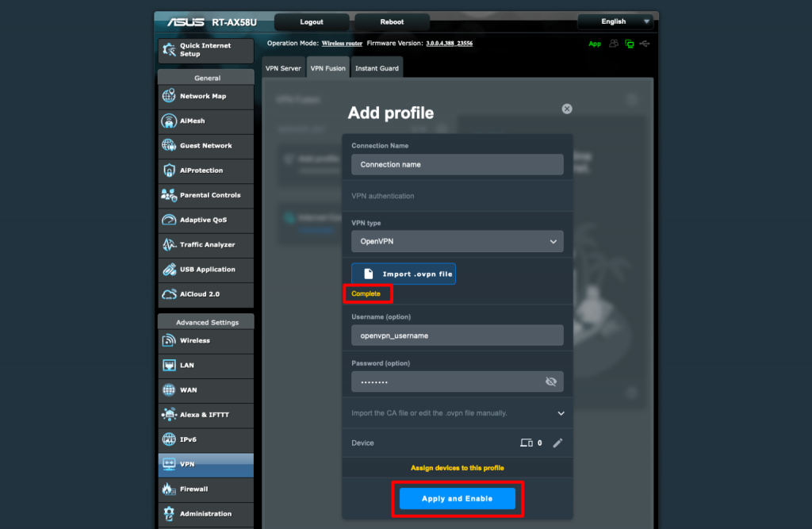Open the Network Map menu item

[206, 97]
